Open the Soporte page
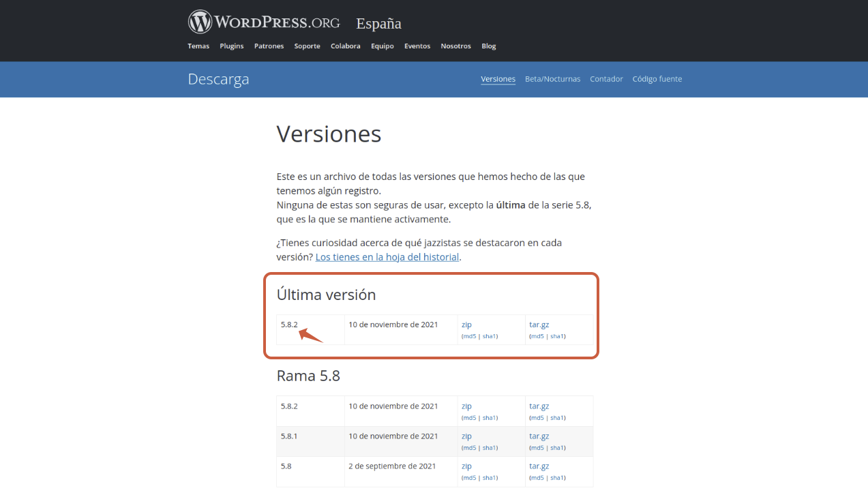Image resolution: width=868 pixels, height=495 pixels. click(307, 46)
